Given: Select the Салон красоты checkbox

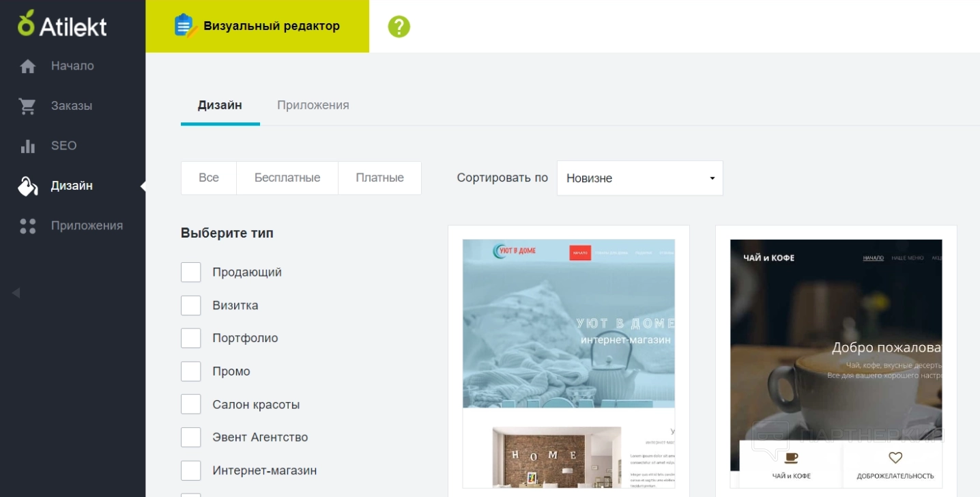Looking at the screenshot, I should 191,404.
